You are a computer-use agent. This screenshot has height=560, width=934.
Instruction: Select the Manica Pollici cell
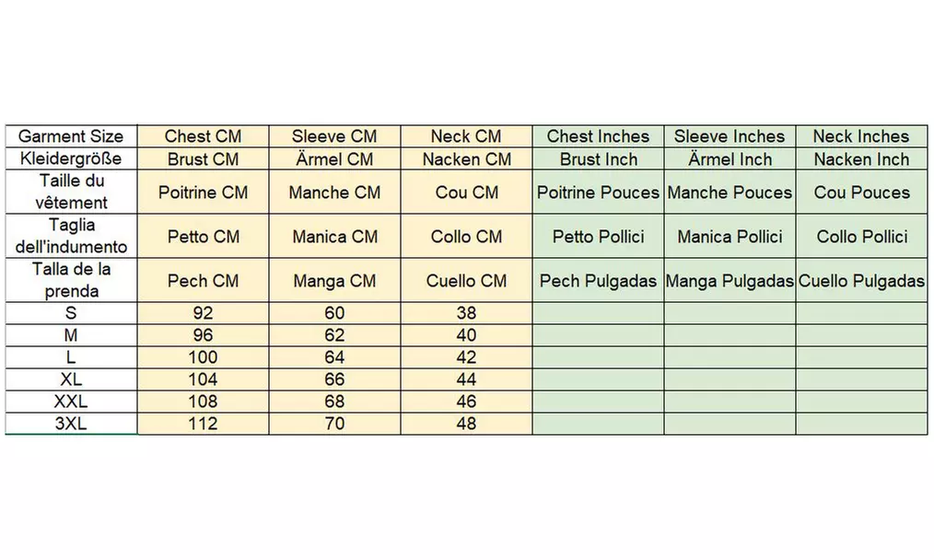coord(730,237)
